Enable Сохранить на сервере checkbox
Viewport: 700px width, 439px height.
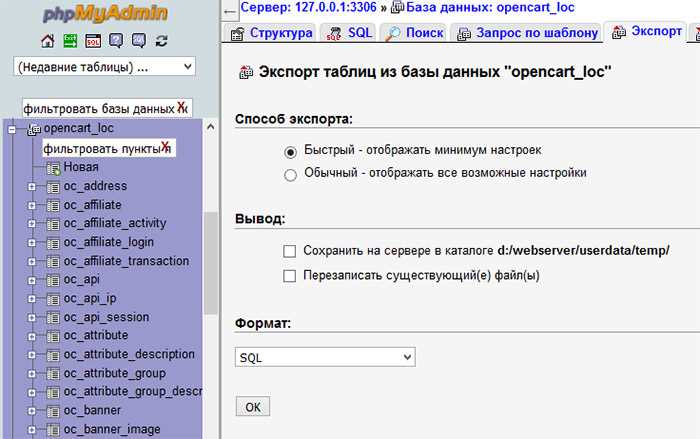click(x=289, y=251)
